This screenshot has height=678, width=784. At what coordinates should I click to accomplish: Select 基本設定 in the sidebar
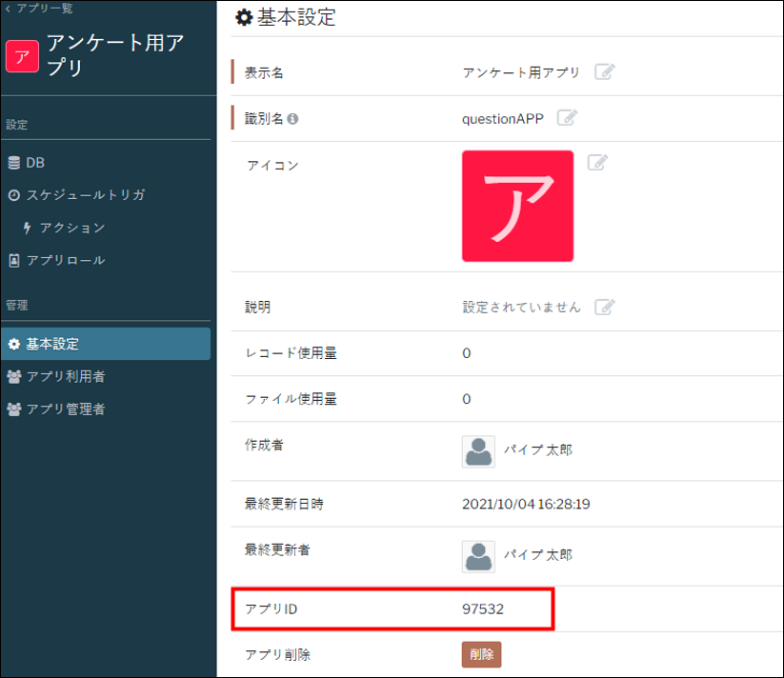[106, 344]
